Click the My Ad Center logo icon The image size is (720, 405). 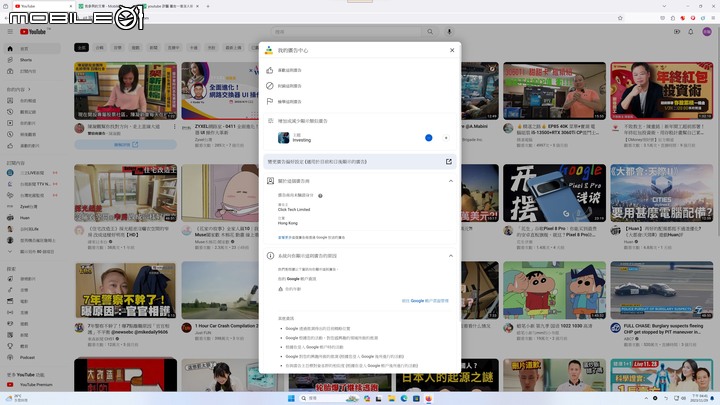pyautogui.click(x=269, y=50)
